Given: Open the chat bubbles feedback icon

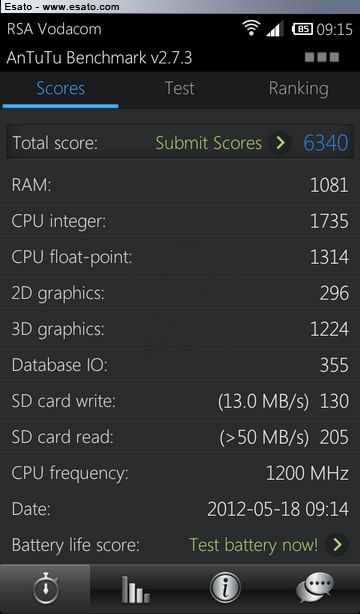Looking at the screenshot, I should 315,588.
